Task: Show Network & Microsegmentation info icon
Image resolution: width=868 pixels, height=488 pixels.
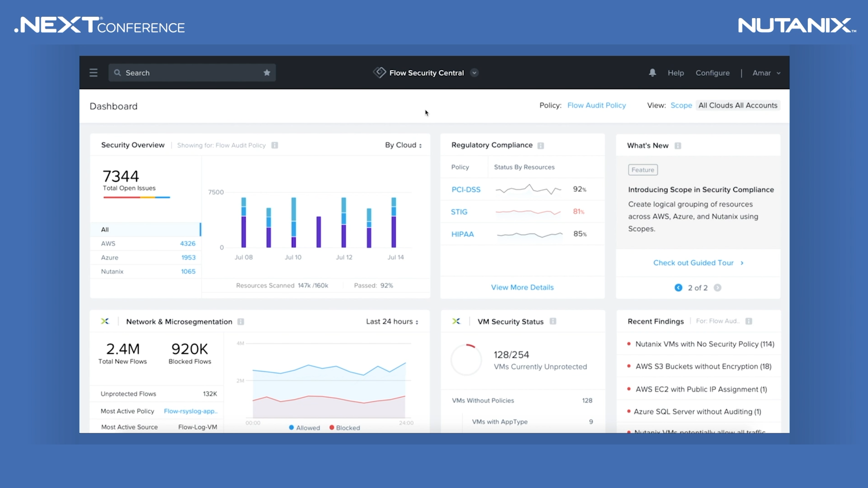Action: click(241, 322)
